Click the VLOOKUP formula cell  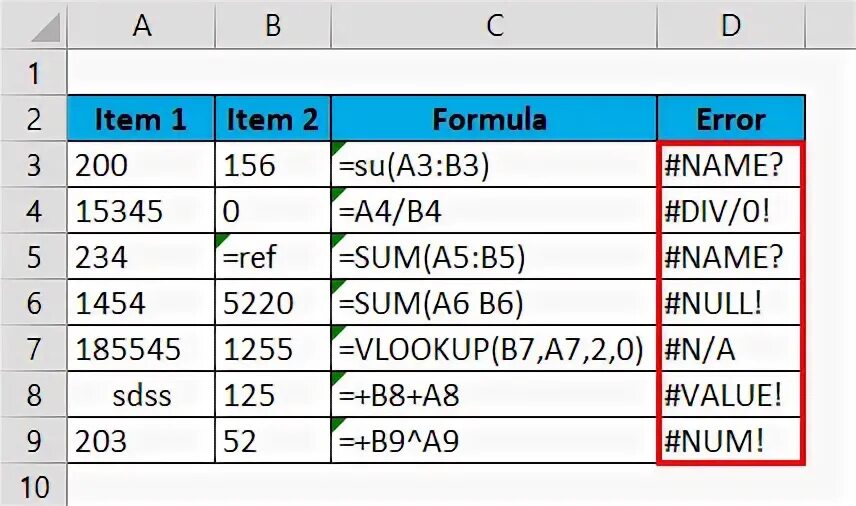pos(494,349)
